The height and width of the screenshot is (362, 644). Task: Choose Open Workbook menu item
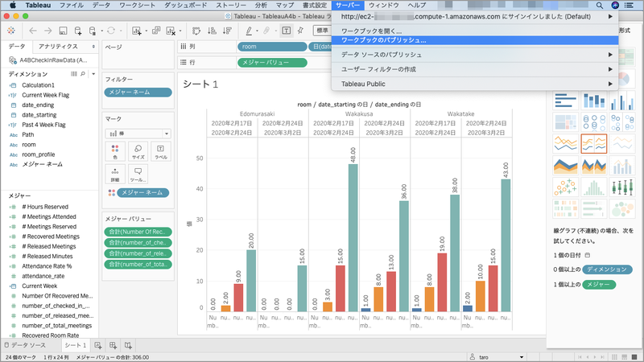tap(475, 31)
